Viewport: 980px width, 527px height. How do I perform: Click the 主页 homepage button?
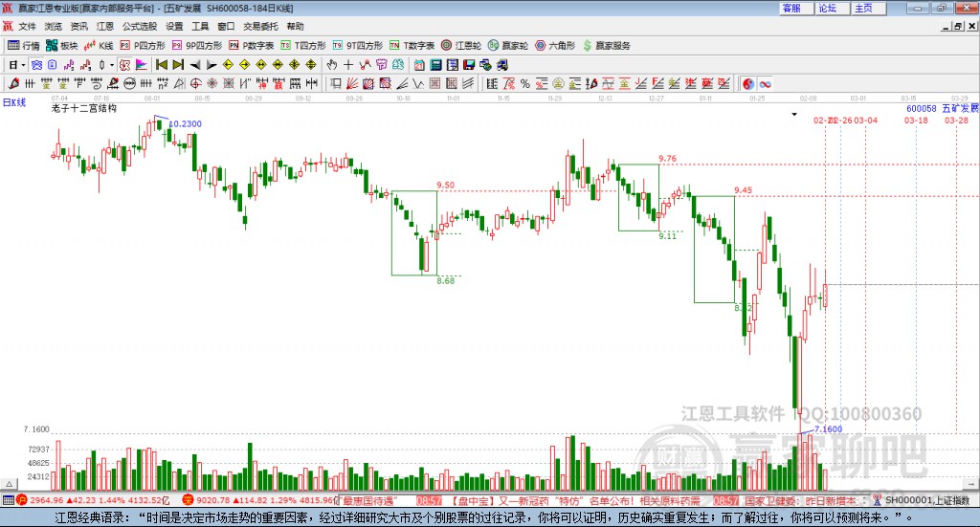[x=869, y=8]
